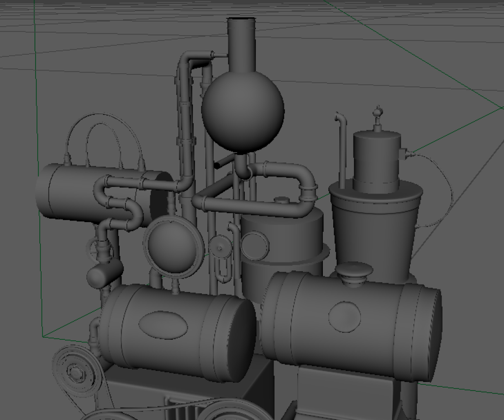Select the hooked thin pipe on the right container
The image size is (504, 420).
[341, 151]
